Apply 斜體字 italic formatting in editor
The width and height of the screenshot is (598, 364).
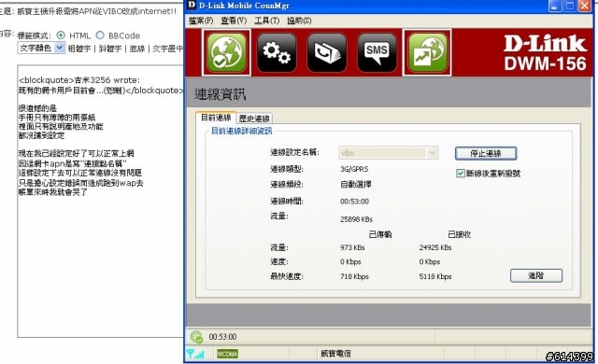pos(110,49)
